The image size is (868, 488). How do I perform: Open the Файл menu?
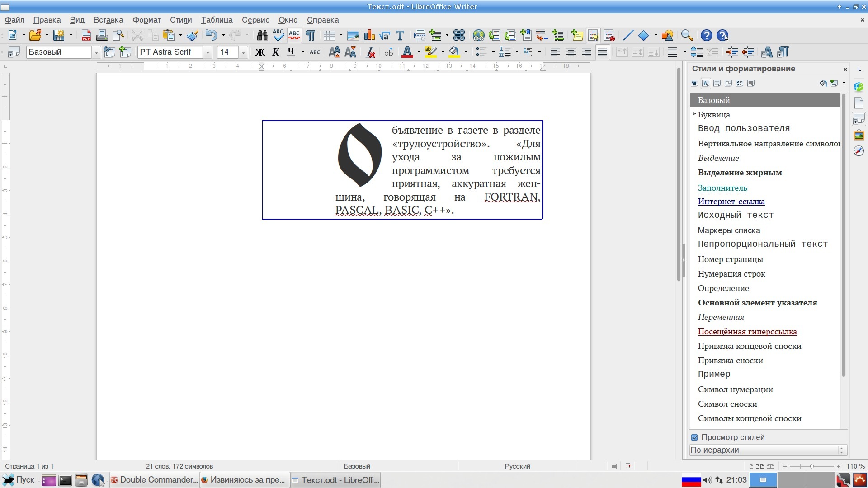coord(14,20)
